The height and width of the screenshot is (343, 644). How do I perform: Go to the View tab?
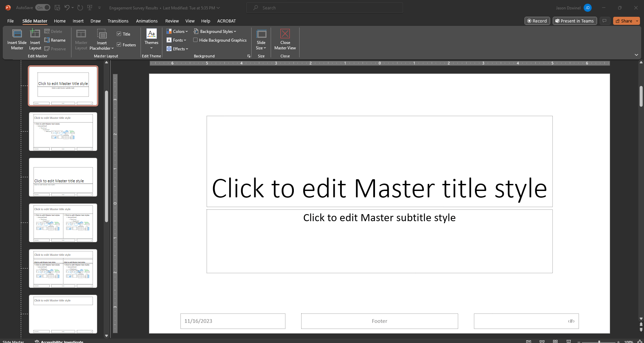(x=190, y=21)
